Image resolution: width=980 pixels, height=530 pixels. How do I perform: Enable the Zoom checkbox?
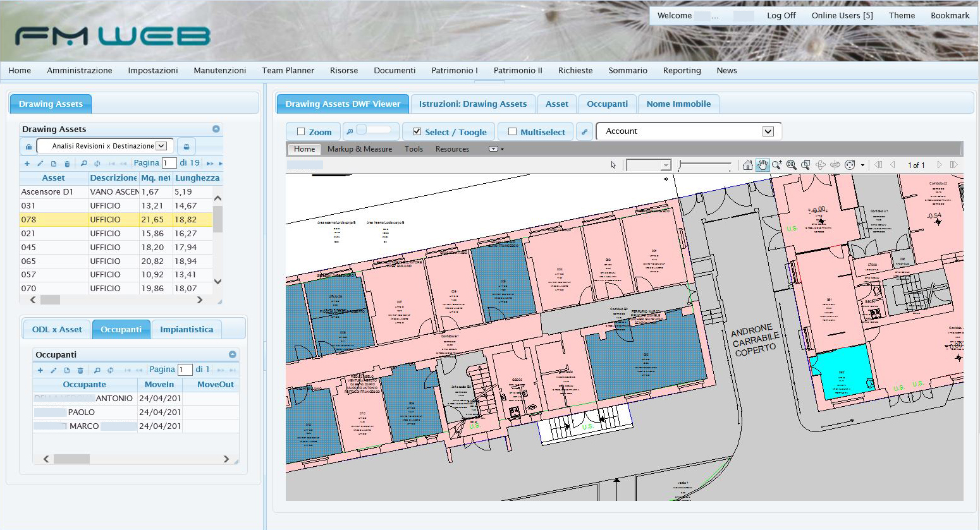point(301,132)
